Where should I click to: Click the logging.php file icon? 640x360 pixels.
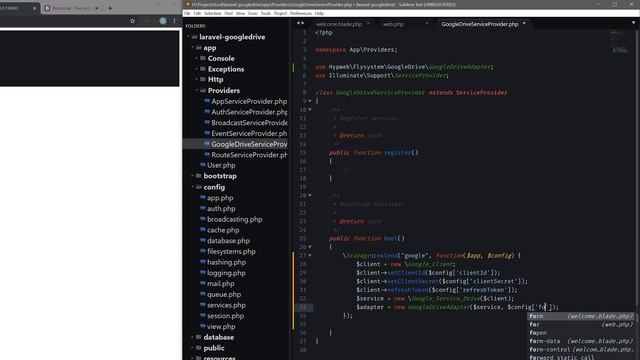pos(203,273)
